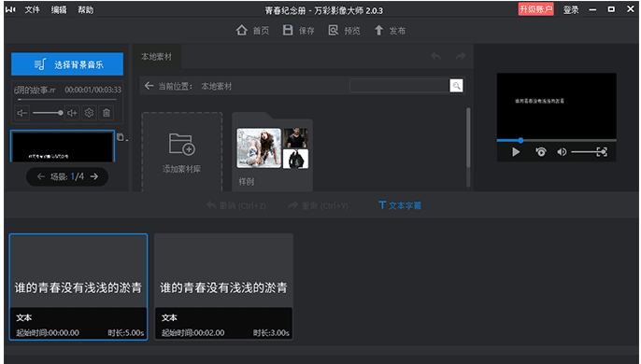
Task: Click the 升级账户 upgrade button
Action: pos(536,9)
